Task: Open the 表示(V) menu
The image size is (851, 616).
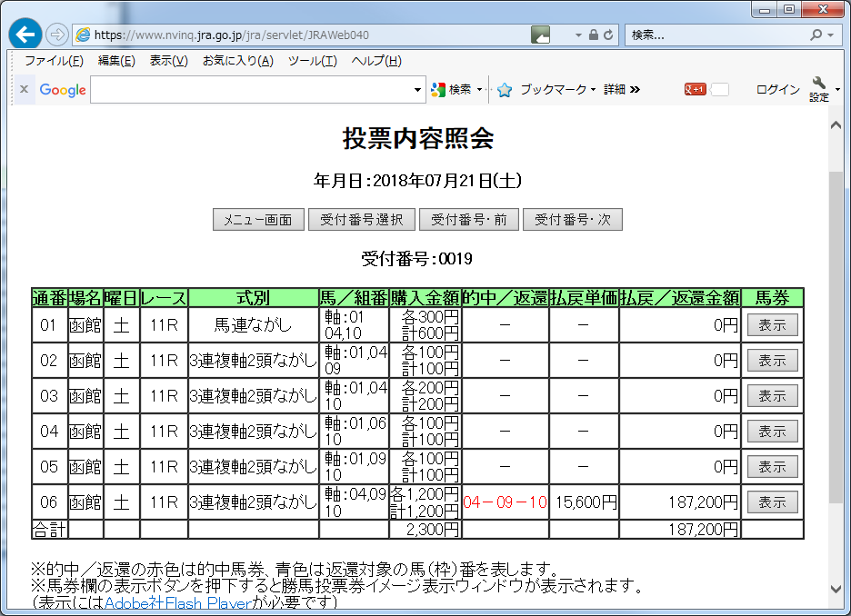Action: pyautogui.click(x=169, y=61)
